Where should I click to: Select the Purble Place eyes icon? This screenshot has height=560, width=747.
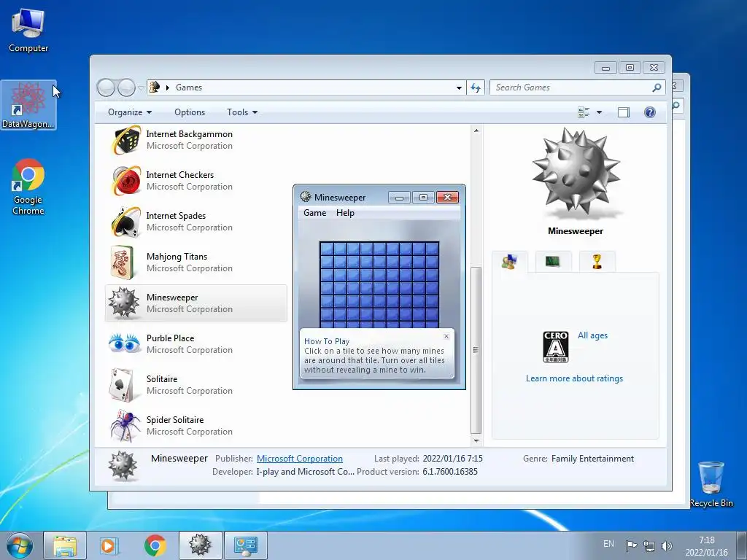pyautogui.click(x=124, y=343)
